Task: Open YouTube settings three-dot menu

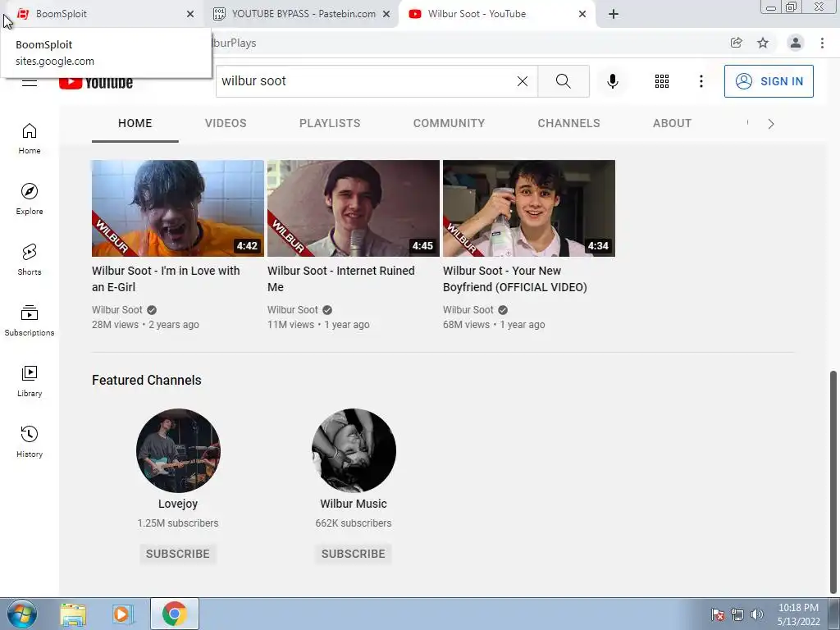Action: 701,81
